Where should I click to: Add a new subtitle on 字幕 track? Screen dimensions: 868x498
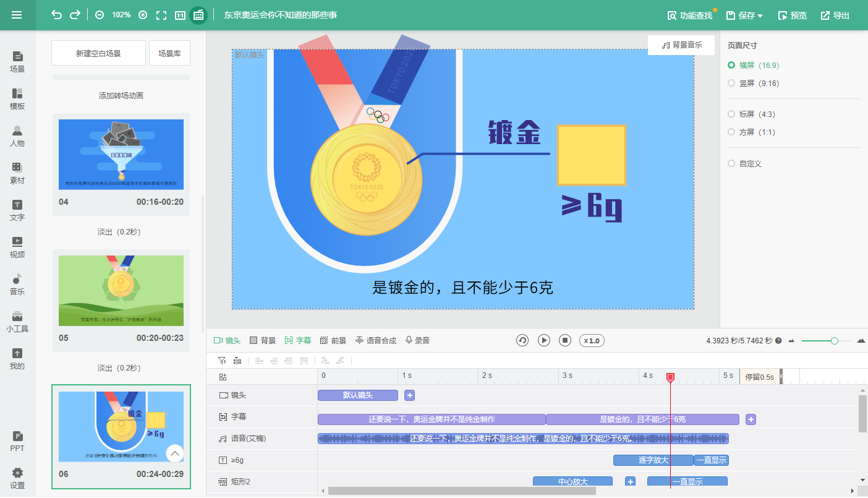(x=751, y=419)
